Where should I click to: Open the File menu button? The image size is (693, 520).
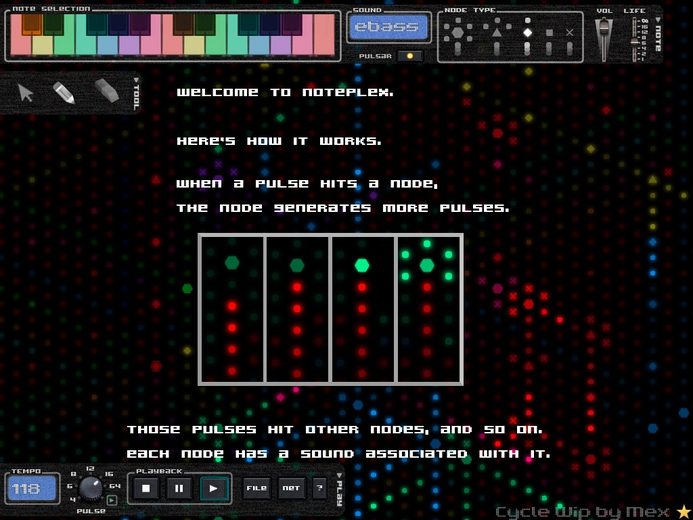(256, 488)
